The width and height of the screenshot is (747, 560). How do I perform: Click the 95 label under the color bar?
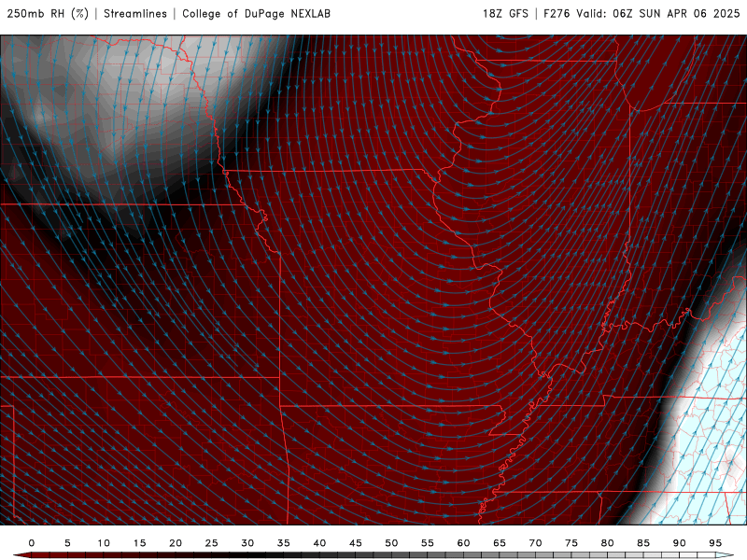tap(715, 543)
